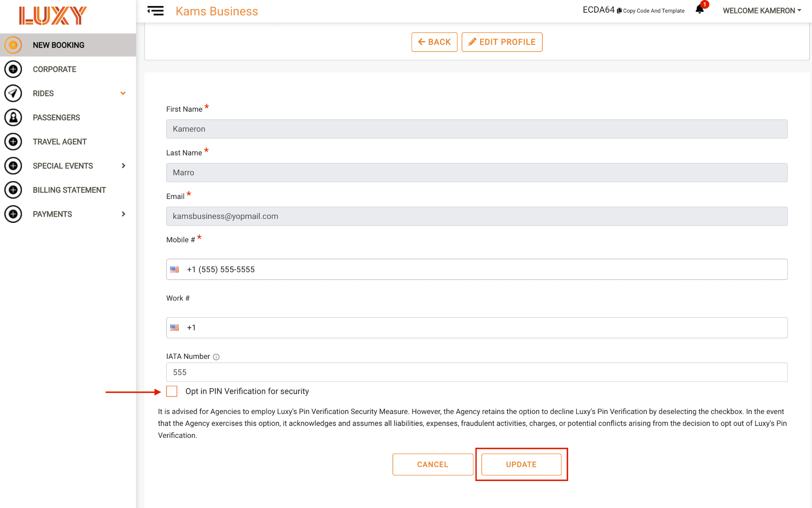Check Opt in PIN Verification checkbox
812x508 pixels.
coord(172,391)
